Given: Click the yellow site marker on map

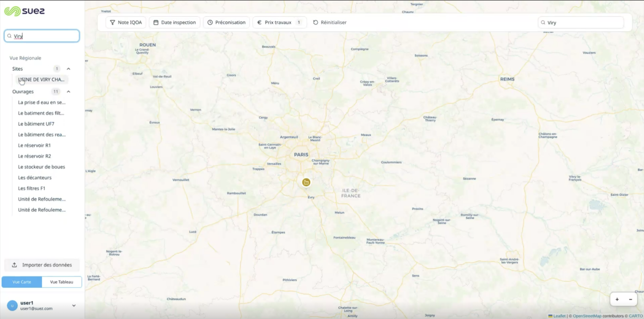Looking at the screenshot, I should [x=306, y=182].
